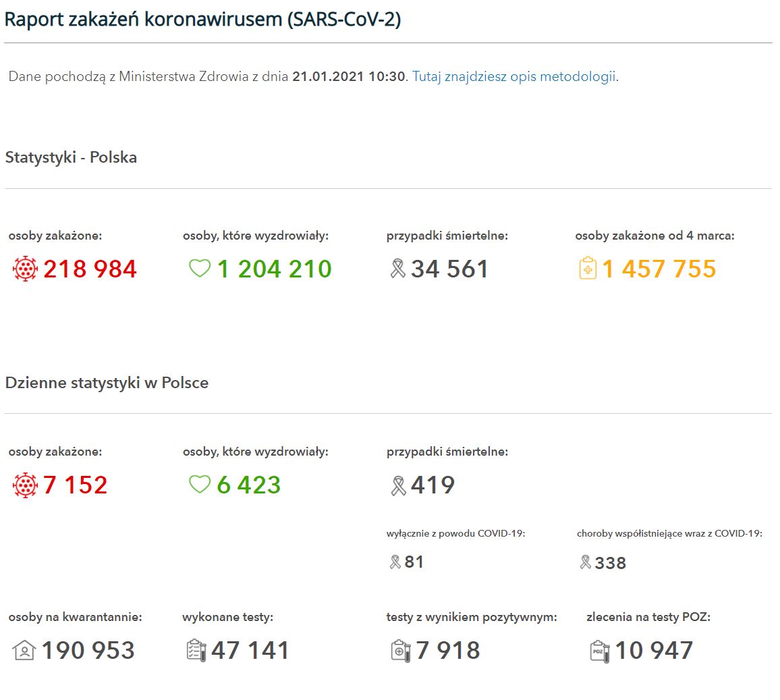The height and width of the screenshot is (700, 780).
Task: Click the report date 21.01.2021 10:30
Action: click(349, 76)
